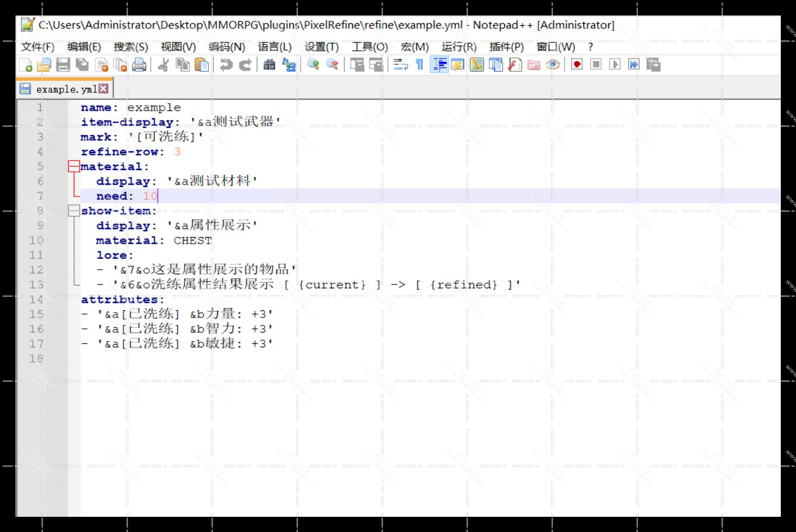
Task: Toggle show all characters pilcrow icon
Action: click(x=419, y=65)
